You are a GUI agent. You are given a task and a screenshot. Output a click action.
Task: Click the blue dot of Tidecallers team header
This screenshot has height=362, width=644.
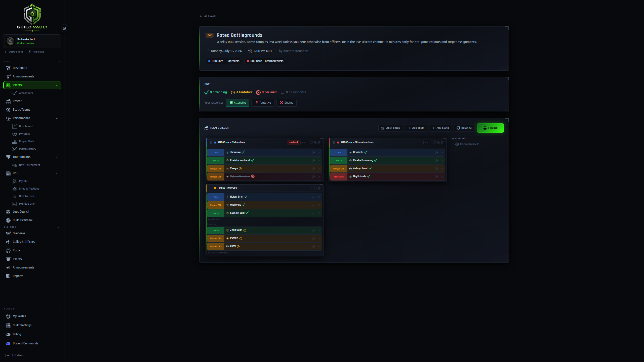(x=215, y=143)
